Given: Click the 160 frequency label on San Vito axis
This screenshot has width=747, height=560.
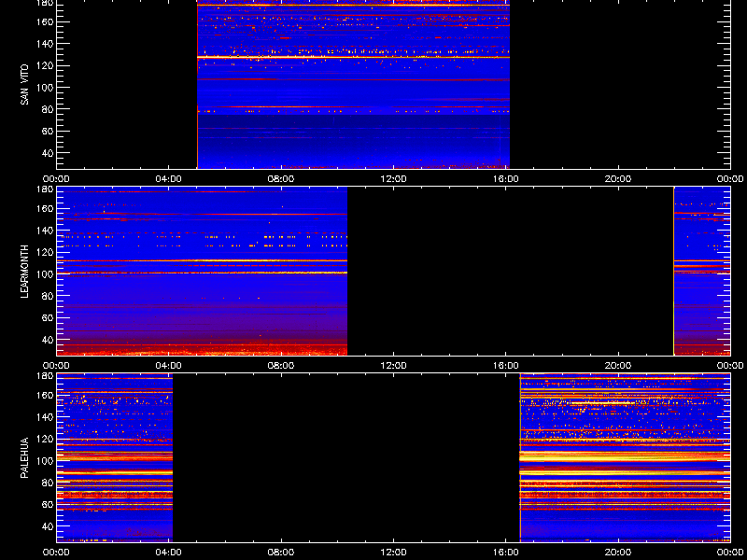Looking at the screenshot, I should [46, 21].
